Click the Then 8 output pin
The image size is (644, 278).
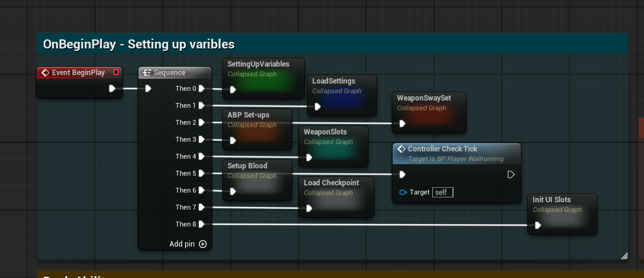[202, 224]
